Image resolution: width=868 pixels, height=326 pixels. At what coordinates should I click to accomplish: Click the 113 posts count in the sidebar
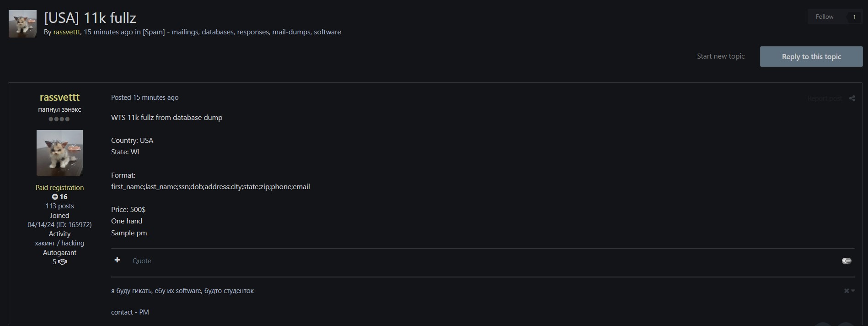click(59, 206)
